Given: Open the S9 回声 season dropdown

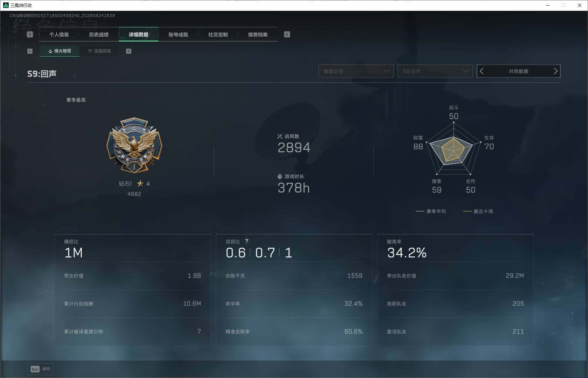Looking at the screenshot, I should point(435,71).
